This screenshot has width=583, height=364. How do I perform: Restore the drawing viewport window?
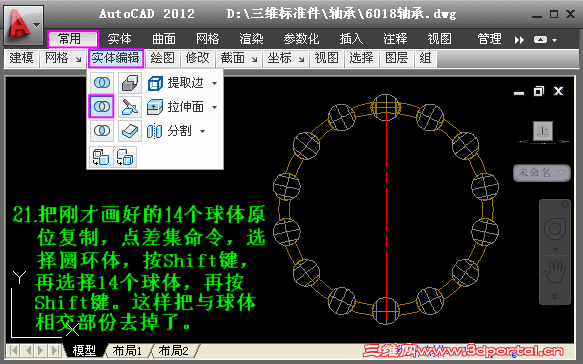coord(538,91)
